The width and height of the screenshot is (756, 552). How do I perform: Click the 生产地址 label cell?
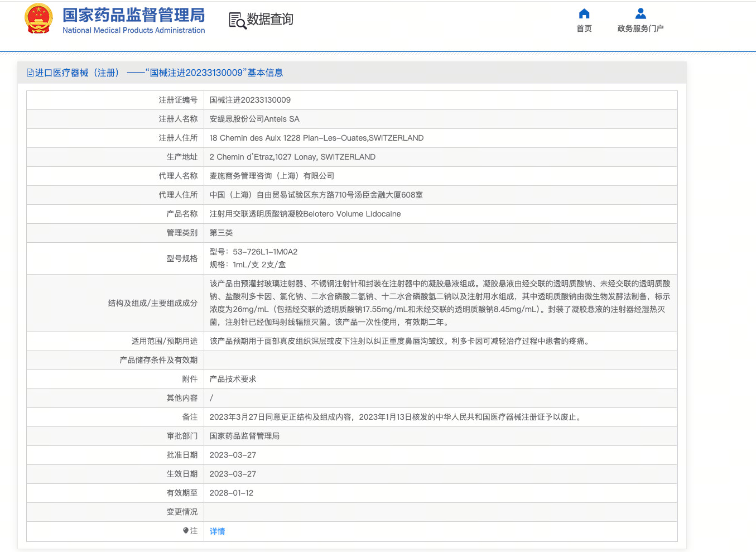pyautogui.click(x=115, y=157)
